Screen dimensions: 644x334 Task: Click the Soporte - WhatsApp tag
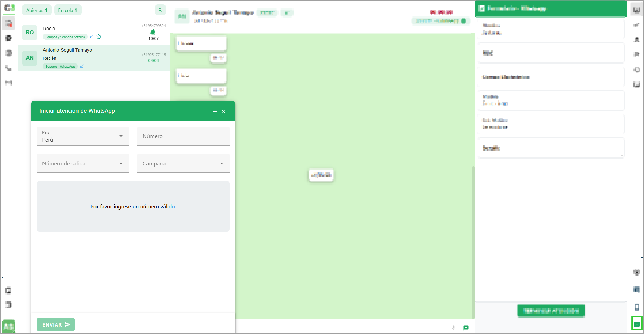pos(60,67)
